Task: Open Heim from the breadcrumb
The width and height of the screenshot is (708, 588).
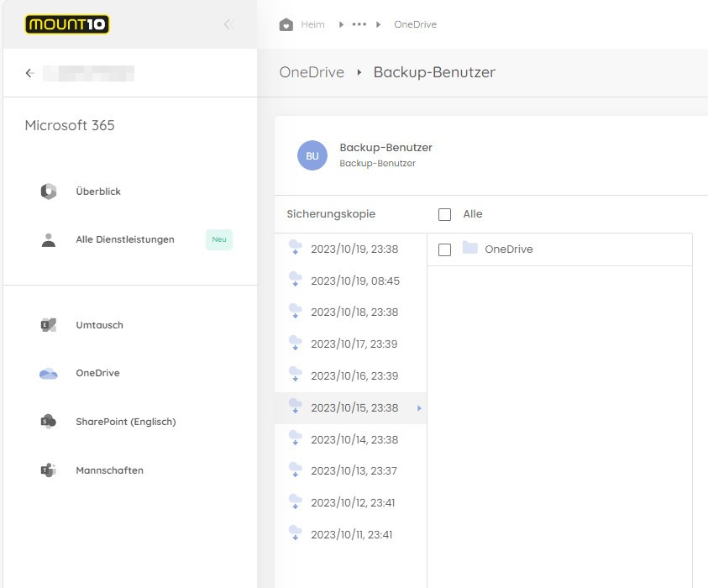Action: coord(309,24)
